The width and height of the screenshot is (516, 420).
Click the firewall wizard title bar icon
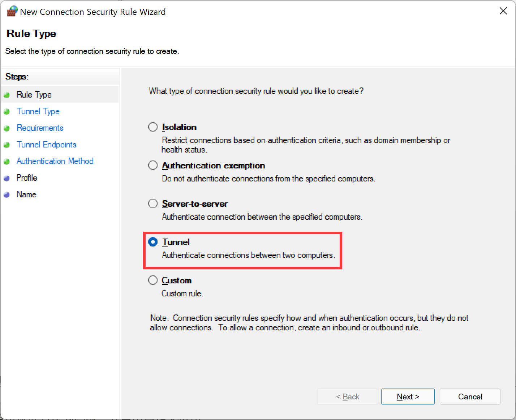click(x=12, y=11)
